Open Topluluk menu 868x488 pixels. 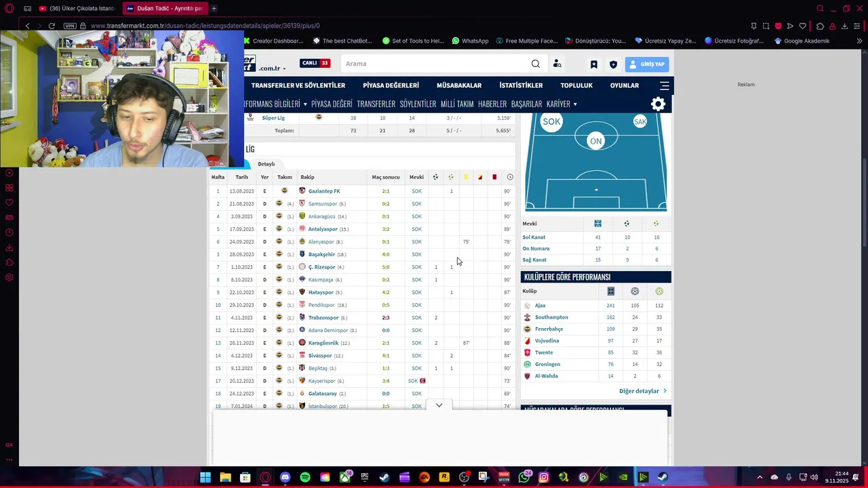pos(576,85)
